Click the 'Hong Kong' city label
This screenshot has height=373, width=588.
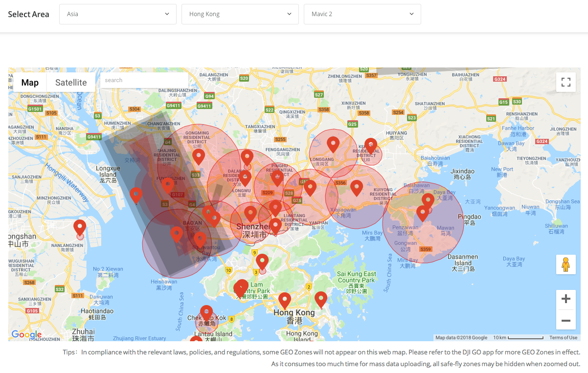294,317
